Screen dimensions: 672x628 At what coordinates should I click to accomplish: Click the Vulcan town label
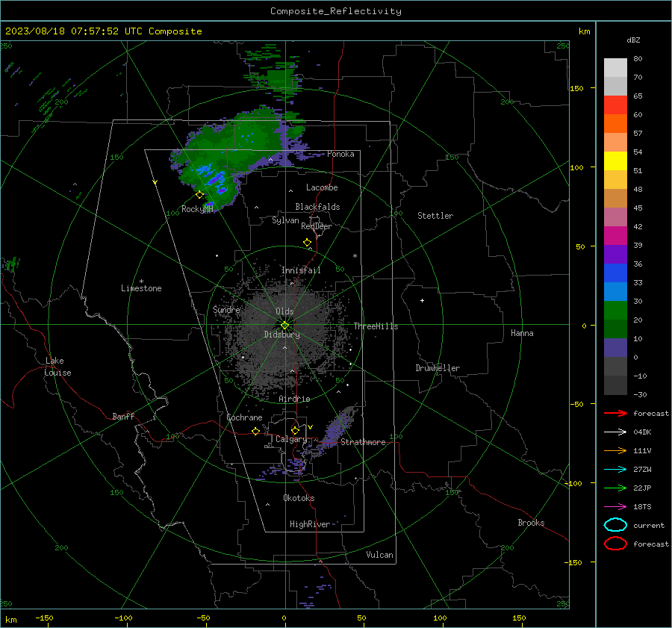click(379, 555)
